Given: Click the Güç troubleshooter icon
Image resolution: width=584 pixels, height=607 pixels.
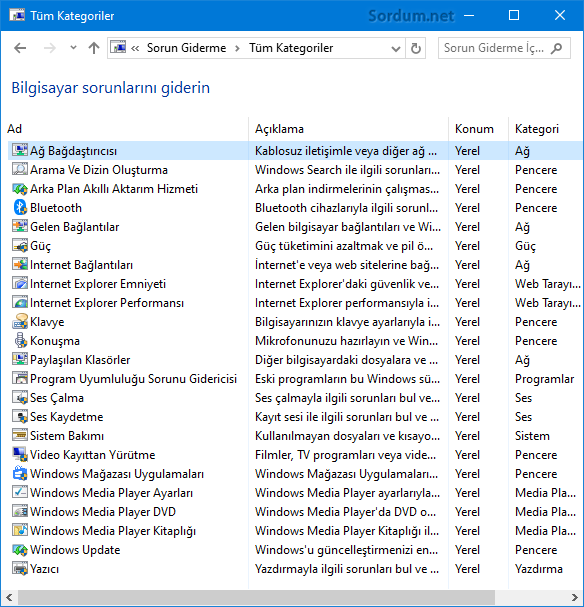Looking at the screenshot, I should (x=20, y=245).
